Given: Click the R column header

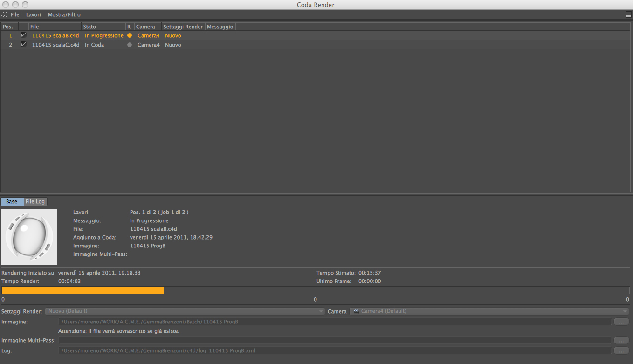Looking at the screenshot, I should click(x=130, y=27).
